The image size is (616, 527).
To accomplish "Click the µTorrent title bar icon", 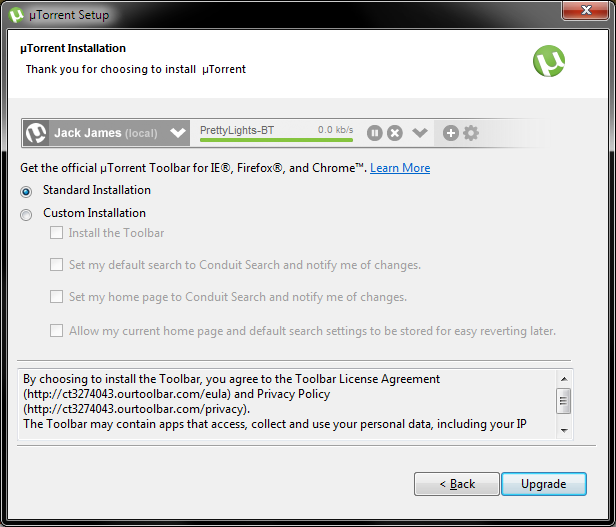I will 16,15.
